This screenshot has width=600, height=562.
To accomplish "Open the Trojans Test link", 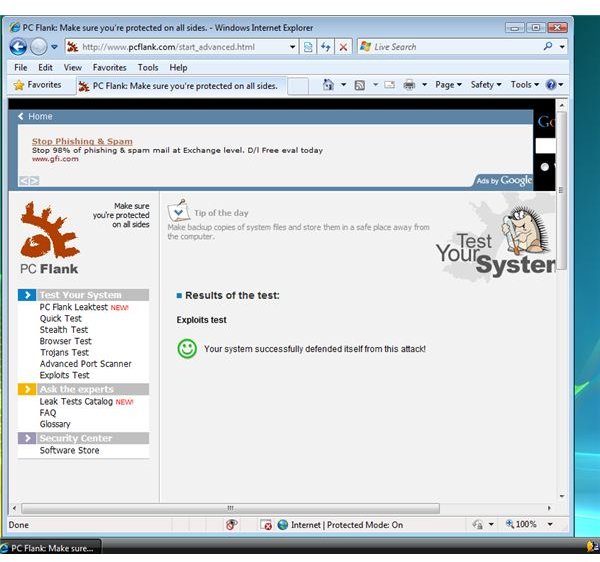I will tap(64, 352).
